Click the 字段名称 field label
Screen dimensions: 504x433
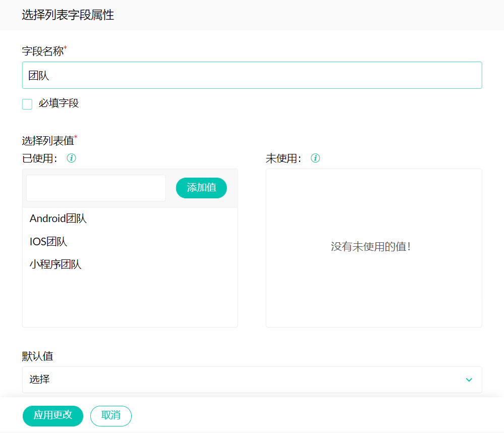[x=42, y=51]
